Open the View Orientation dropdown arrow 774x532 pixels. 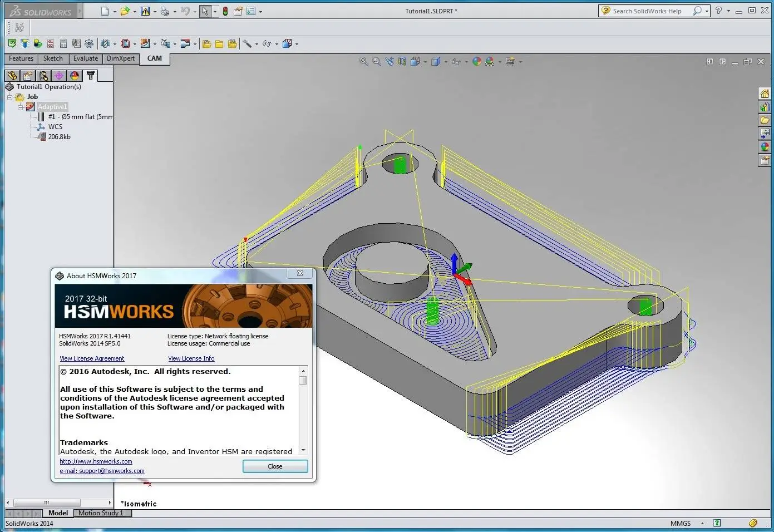(x=425, y=62)
